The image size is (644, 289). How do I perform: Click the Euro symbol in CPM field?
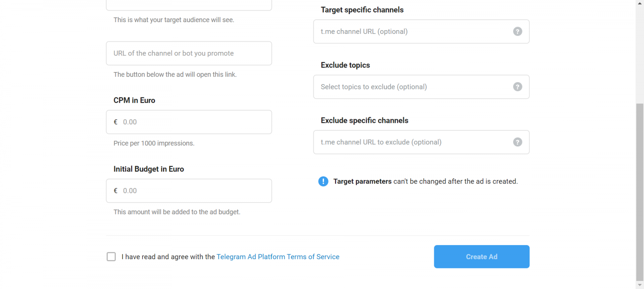116,122
